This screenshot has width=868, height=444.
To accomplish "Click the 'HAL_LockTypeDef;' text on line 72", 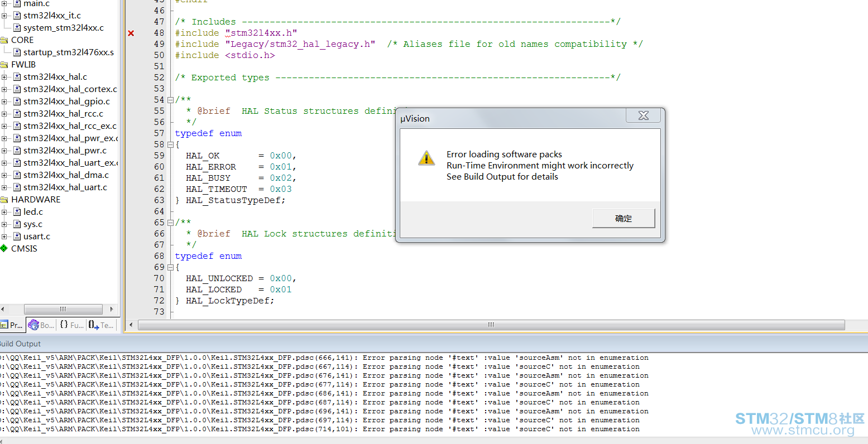I will (x=230, y=301).
